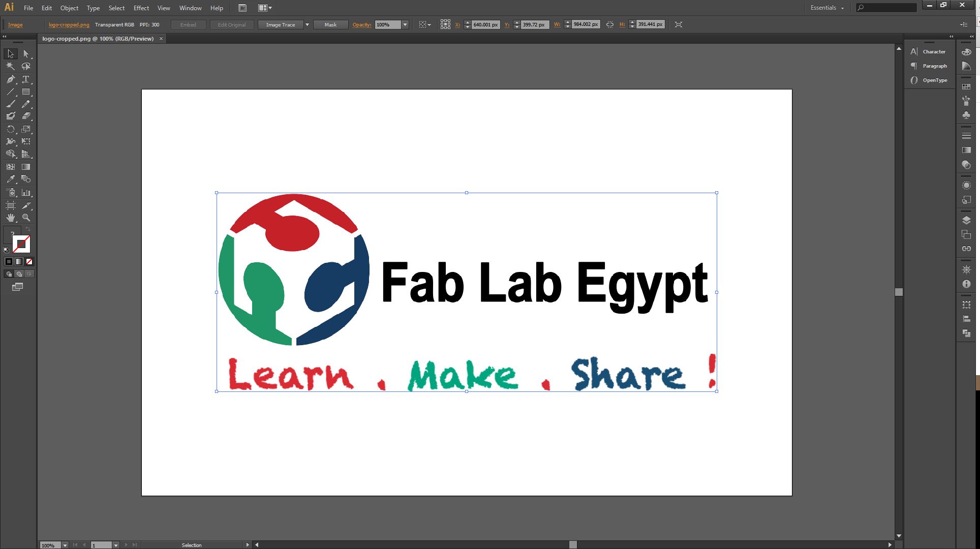Open the Arrange Documents dropdown

(265, 8)
